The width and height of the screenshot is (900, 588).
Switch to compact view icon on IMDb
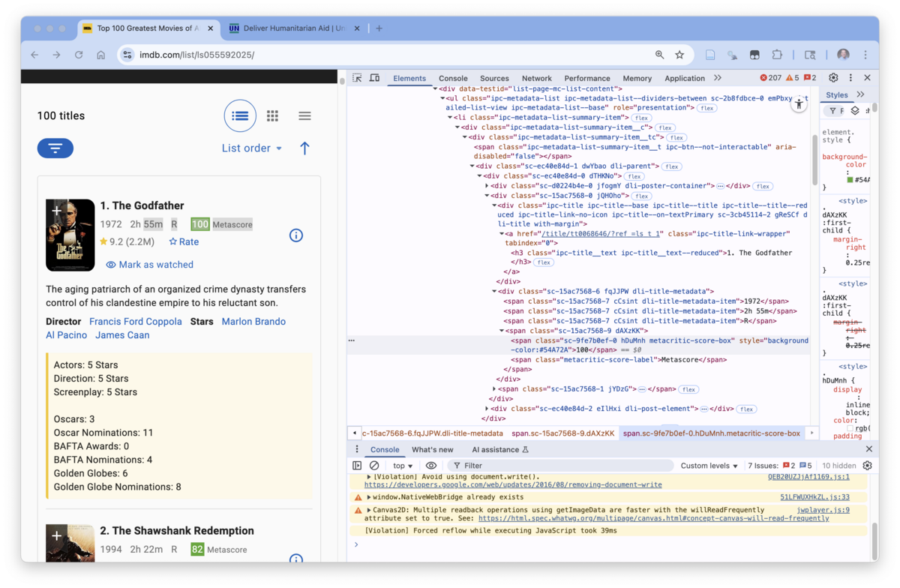pos(304,116)
